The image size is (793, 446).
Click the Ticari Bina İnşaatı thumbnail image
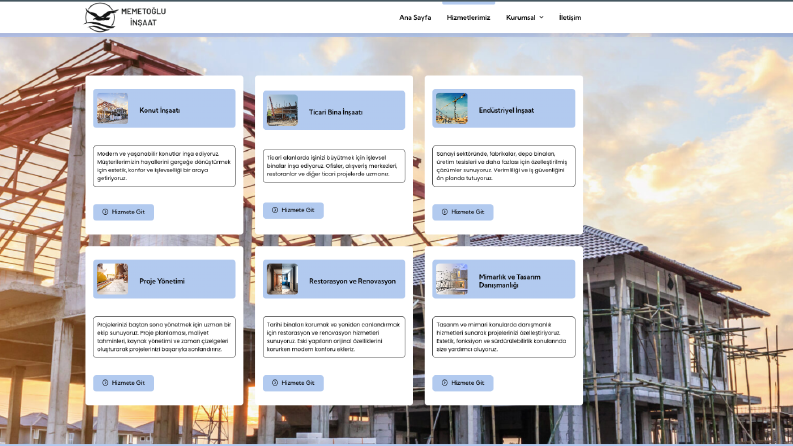[x=282, y=110]
